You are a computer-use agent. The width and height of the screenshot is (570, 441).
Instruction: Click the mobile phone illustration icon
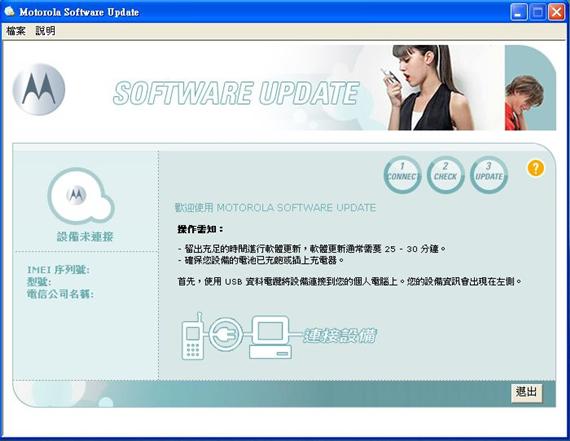193,336
